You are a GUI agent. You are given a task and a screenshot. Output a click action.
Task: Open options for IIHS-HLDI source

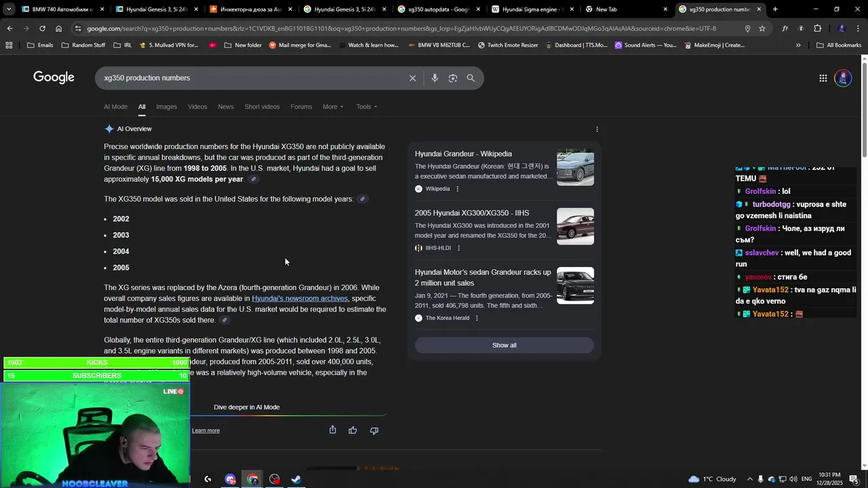pos(458,248)
